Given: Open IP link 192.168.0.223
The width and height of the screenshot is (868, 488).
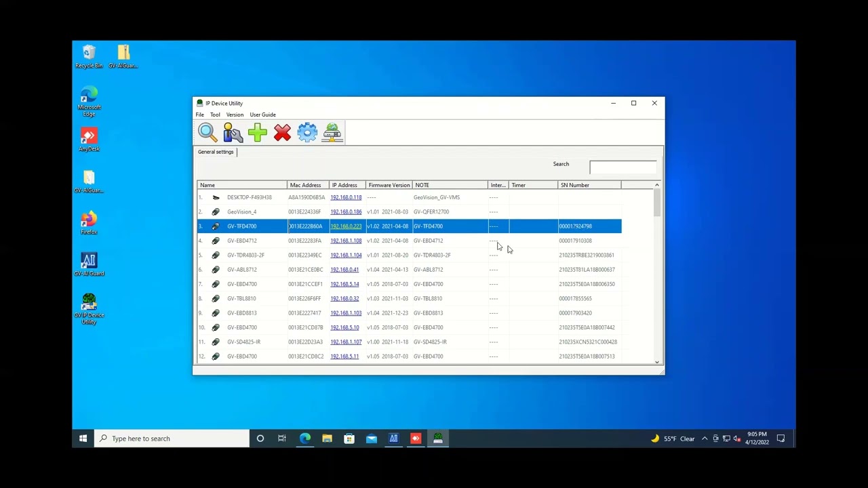Looking at the screenshot, I should (346, 226).
